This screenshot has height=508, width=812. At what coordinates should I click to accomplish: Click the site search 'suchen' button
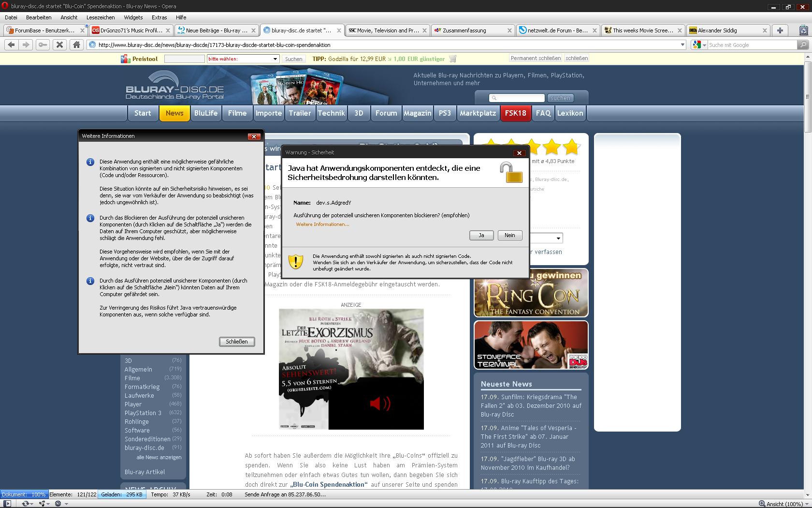click(560, 98)
